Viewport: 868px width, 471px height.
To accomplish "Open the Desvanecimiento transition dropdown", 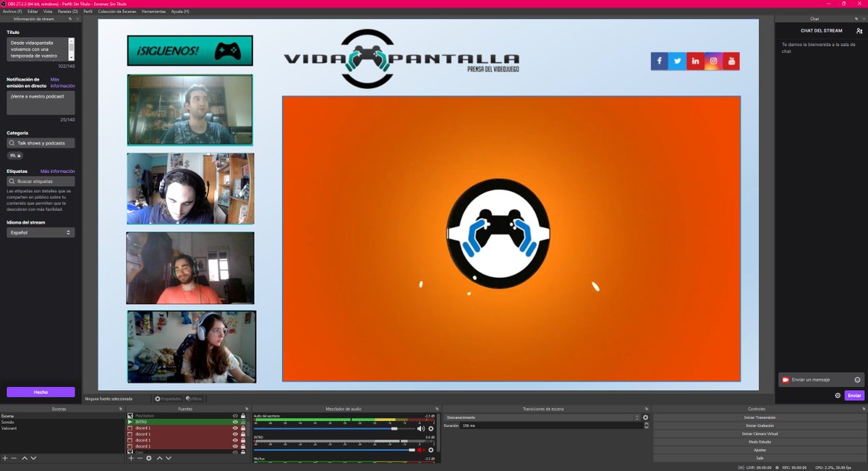I will [x=542, y=417].
